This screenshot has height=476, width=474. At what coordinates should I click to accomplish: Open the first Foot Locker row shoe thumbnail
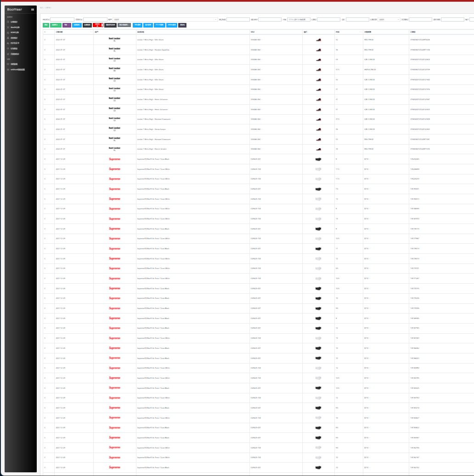pyautogui.click(x=318, y=40)
